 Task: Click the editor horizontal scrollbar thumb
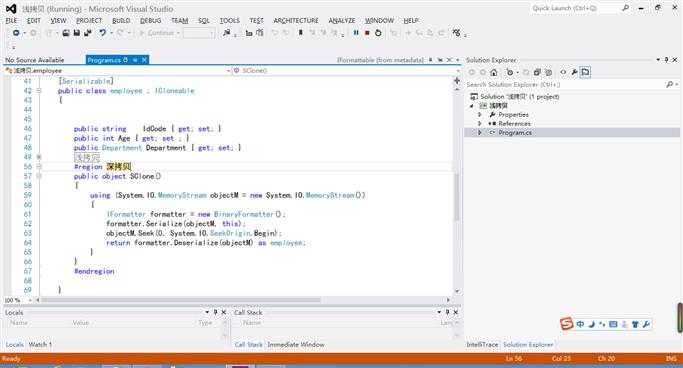coord(181,300)
